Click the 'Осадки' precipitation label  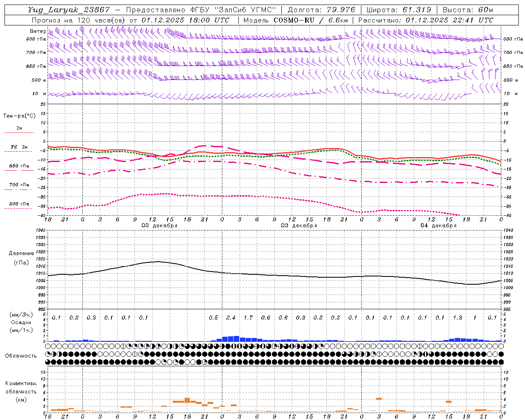click(21, 322)
